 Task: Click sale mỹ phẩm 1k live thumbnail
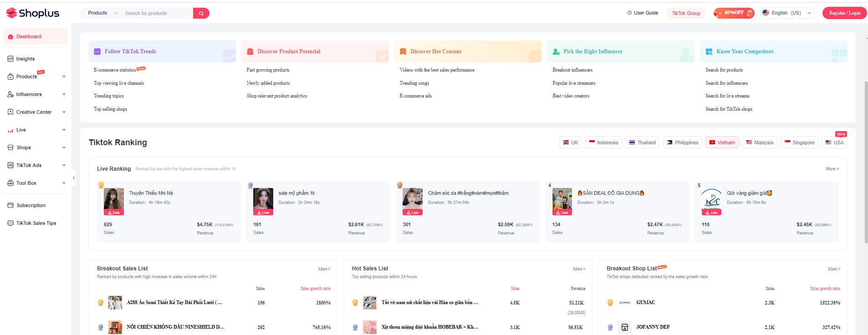[x=263, y=202]
